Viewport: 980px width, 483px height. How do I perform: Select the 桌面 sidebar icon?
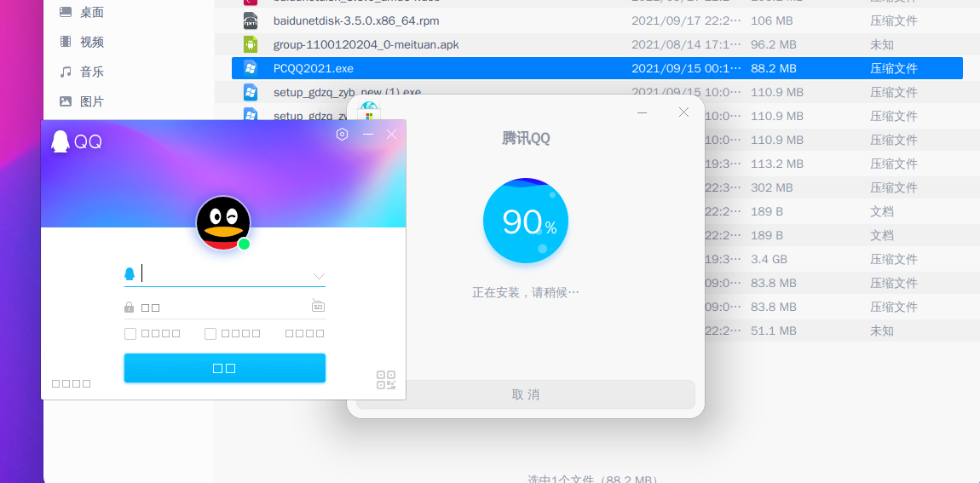point(66,12)
